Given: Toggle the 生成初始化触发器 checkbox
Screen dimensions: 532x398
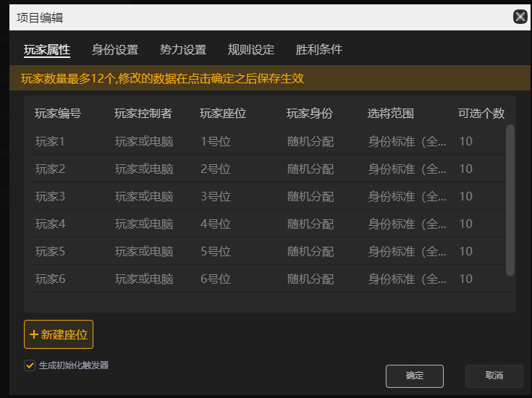Looking at the screenshot, I should point(30,365).
